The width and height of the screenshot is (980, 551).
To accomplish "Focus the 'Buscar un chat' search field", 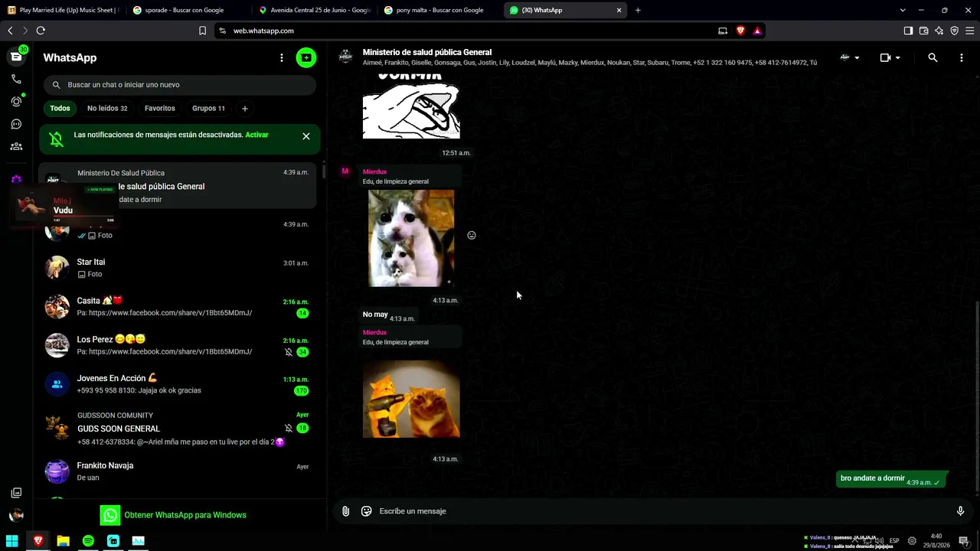I will pyautogui.click(x=180, y=85).
